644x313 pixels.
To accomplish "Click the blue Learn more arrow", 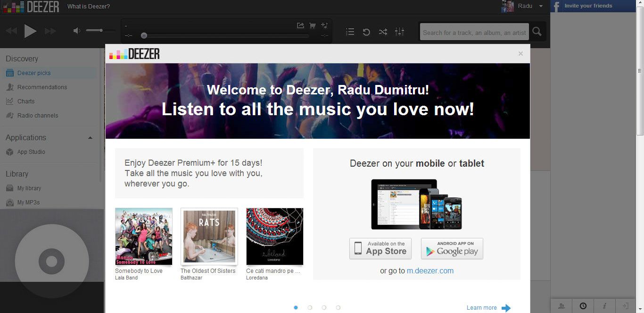I will coord(506,308).
